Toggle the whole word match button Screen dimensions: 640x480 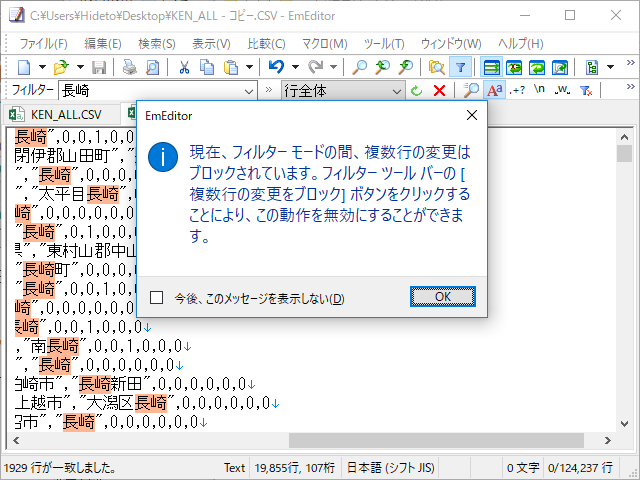[562, 90]
